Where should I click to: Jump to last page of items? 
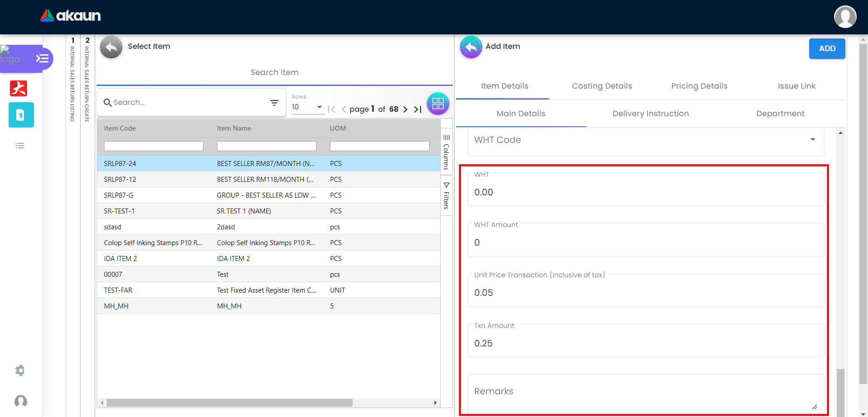418,109
